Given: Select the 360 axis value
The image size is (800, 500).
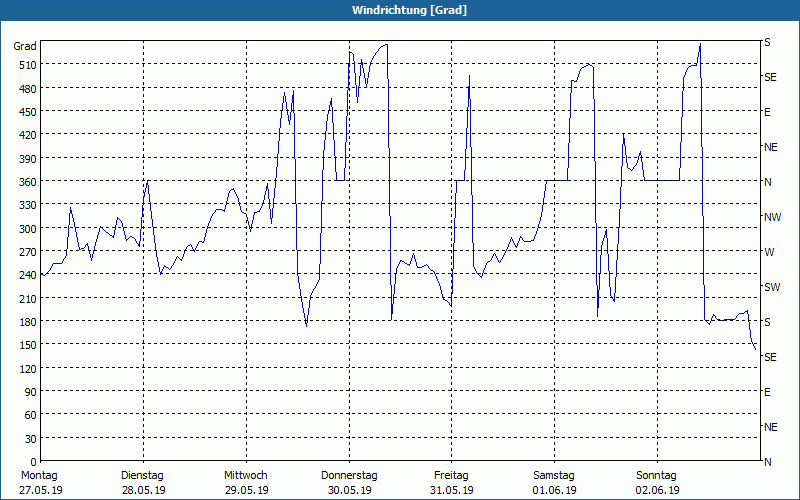Looking at the screenshot, I should coord(29,182).
